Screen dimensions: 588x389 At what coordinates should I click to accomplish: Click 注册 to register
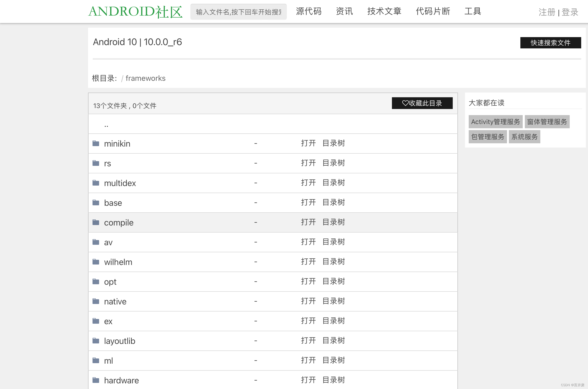(x=547, y=12)
